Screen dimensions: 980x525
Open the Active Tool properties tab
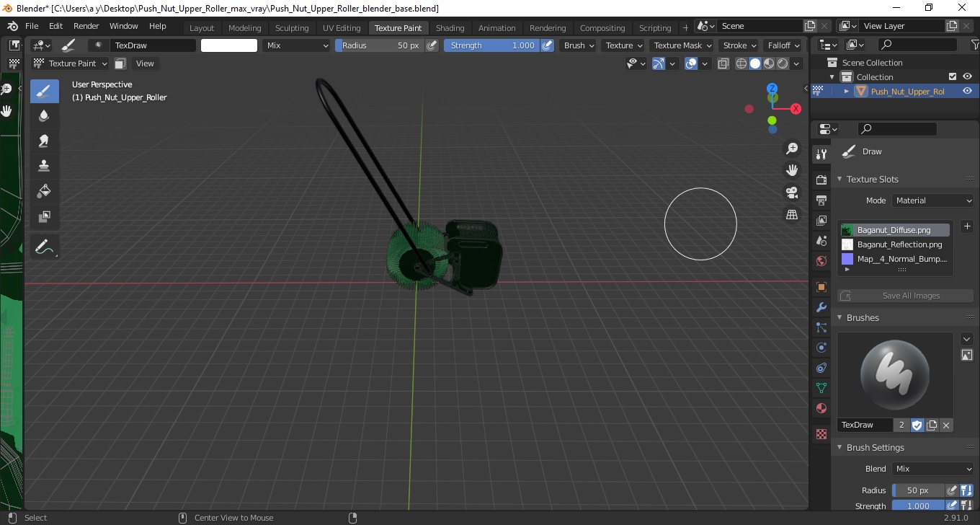pyautogui.click(x=821, y=154)
